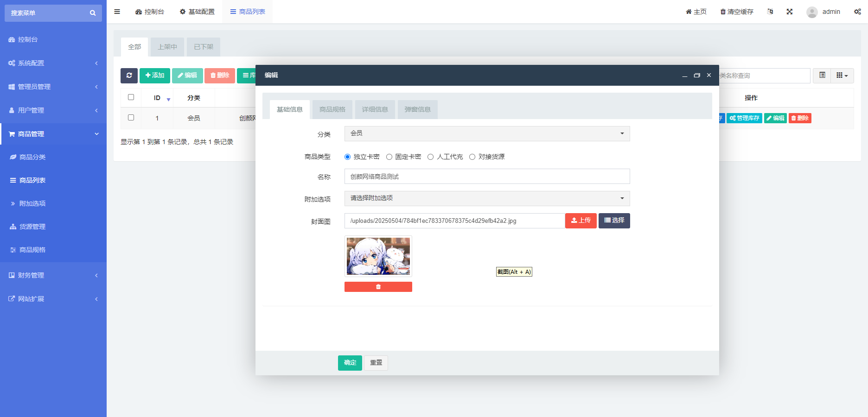This screenshot has width=868, height=417.
Task: Check the select-all checkbox in table header
Action: coord(131,97)
